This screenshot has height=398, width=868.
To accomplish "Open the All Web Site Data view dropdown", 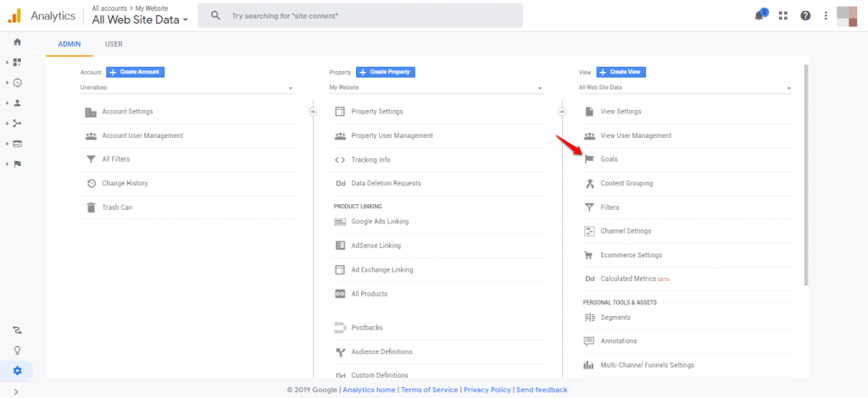I will 685,87.
